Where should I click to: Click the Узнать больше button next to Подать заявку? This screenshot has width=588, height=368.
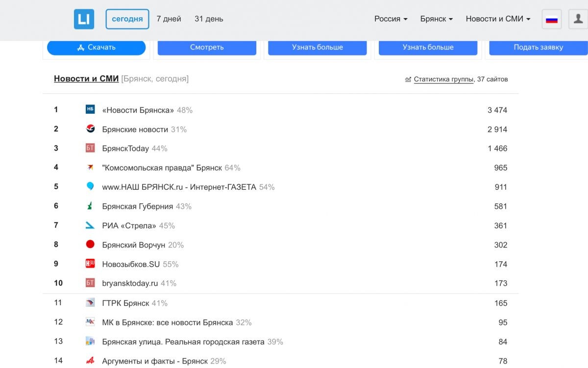[x=428, y=48]
